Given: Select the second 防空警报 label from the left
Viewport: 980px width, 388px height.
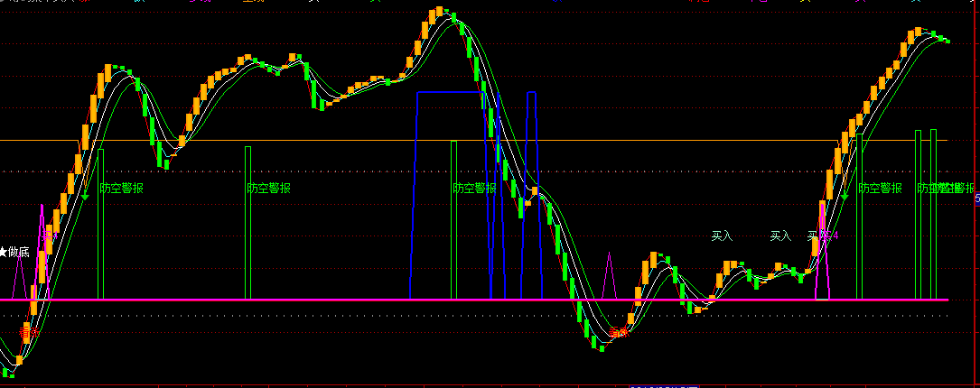Looking at the screenshot, I should tap(269, 189).
